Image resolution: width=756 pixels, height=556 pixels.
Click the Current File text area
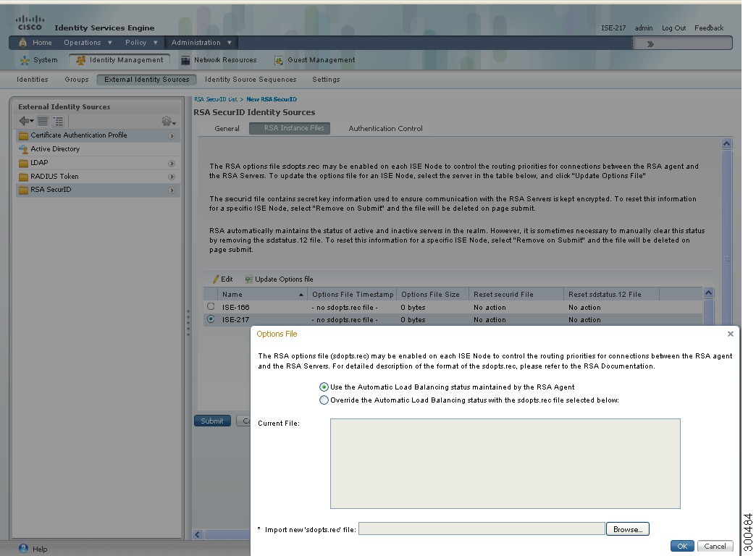pos(505,463)
